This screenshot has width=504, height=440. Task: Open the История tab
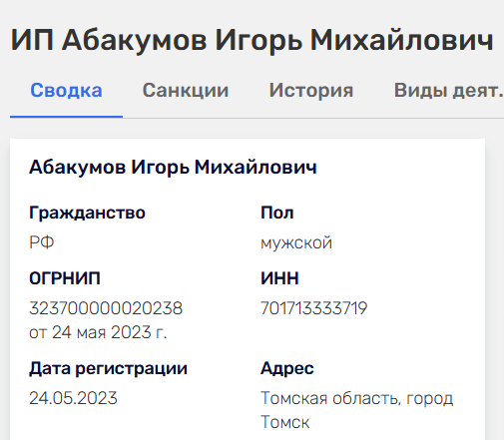coord(311,91)
